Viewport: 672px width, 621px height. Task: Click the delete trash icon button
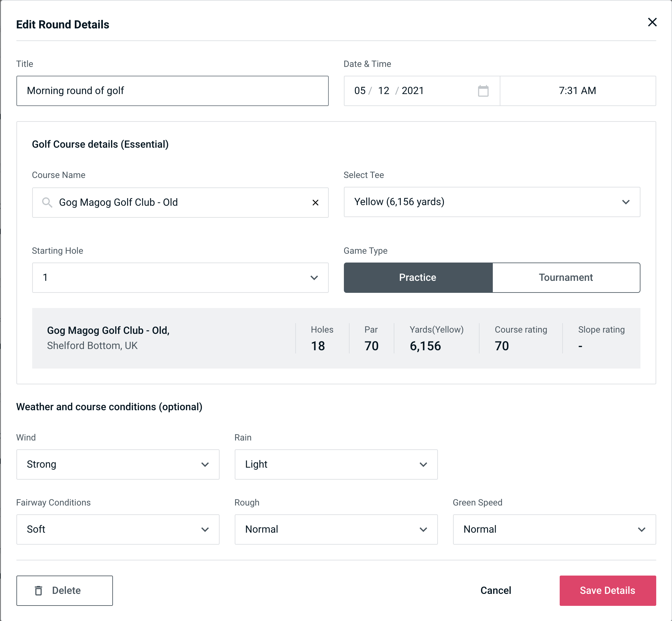pyautogui.click(x=39, y=591)
